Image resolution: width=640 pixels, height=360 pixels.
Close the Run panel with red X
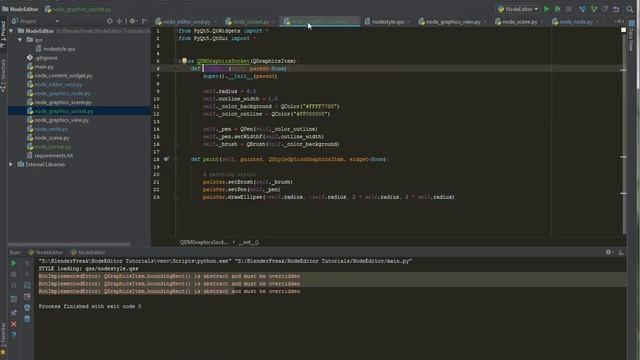click(x=13, y=324)
